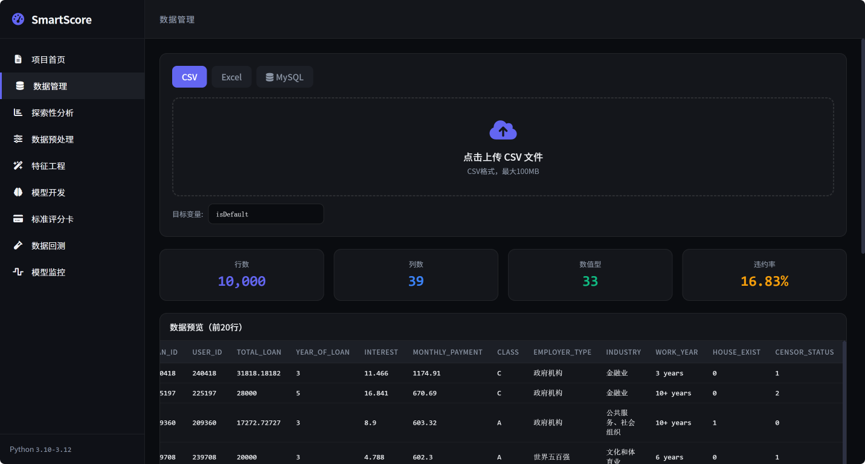Click the 标准评分卡 card icon
865x464 pixels.
(18, 218)
